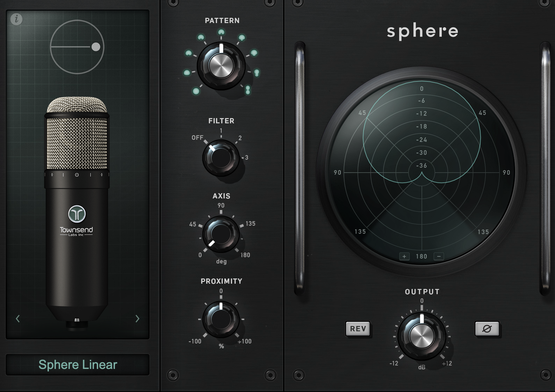Click the 45 label on the AXIS knob
Viewport: 555px width, 392px height.
tap(193, 224)
